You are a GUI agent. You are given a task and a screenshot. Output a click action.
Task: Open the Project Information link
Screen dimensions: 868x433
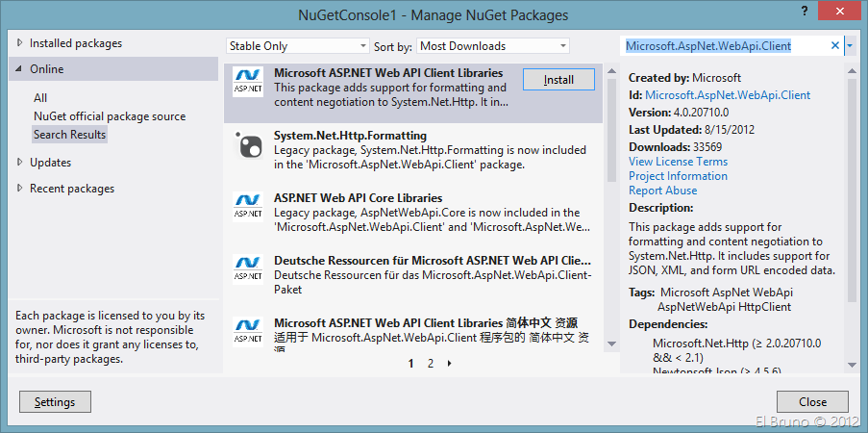click(x=678, y=176)
